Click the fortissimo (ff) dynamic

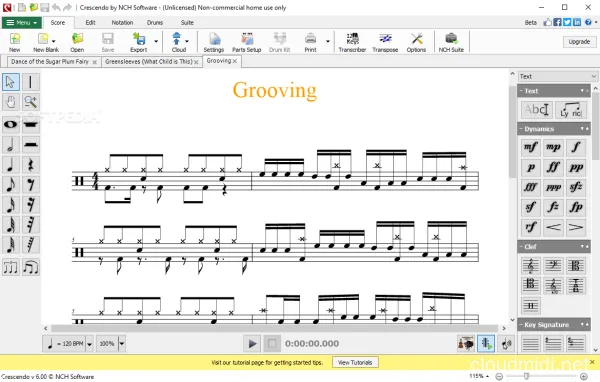click(x=553, y=167)
